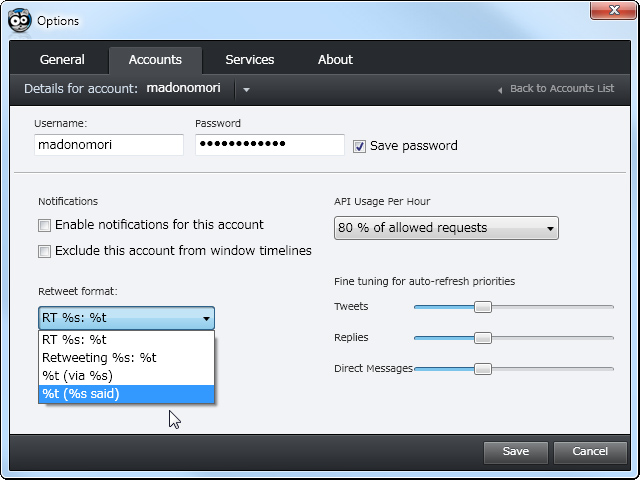Click the back arrow beside Accounts List
Screen dimensions: 640x480
tap(500, 90)
